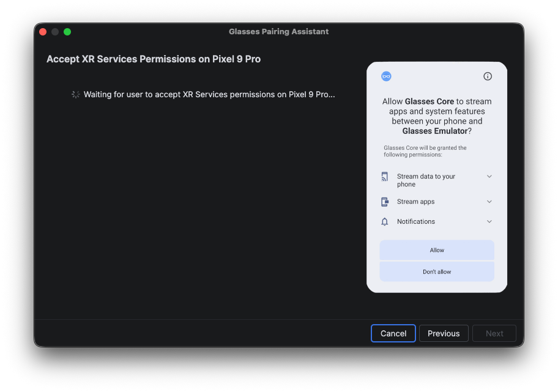This screenshot has height=392, width=558.
Task: Maximize the window with the green button
Action: click(x=67, y=32)
